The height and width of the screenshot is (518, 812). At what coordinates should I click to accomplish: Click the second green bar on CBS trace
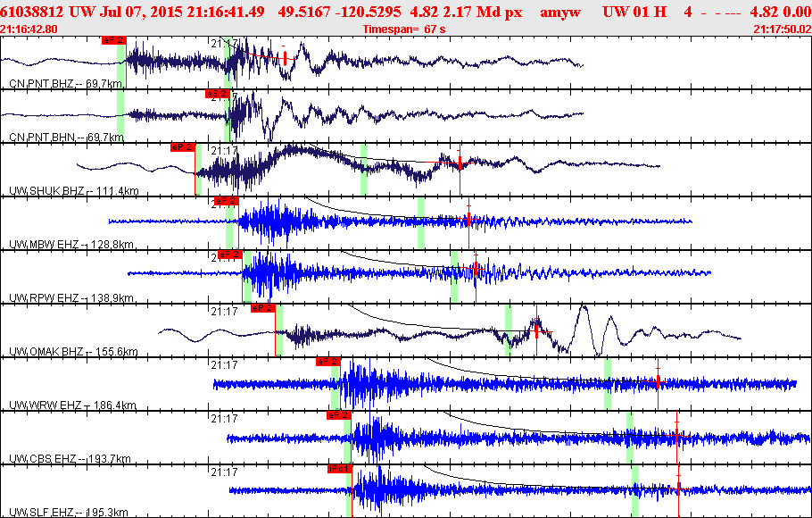(x=630, y=437)
